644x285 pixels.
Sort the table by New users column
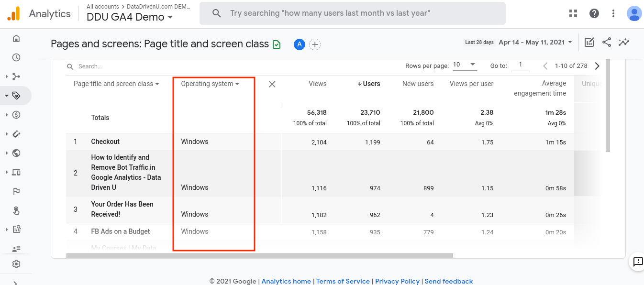click(418, 84)
